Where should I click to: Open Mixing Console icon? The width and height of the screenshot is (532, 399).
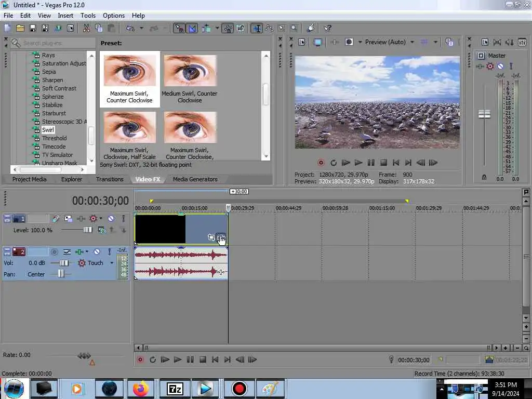coord(522,42)
